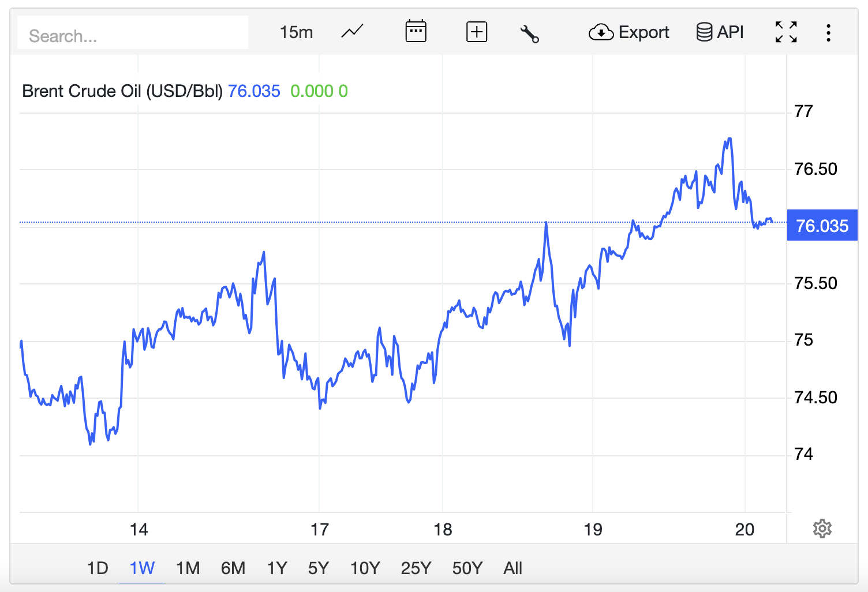Click the green 0.000 0 change value
This screenshot has width=868, height=592.
319,91
